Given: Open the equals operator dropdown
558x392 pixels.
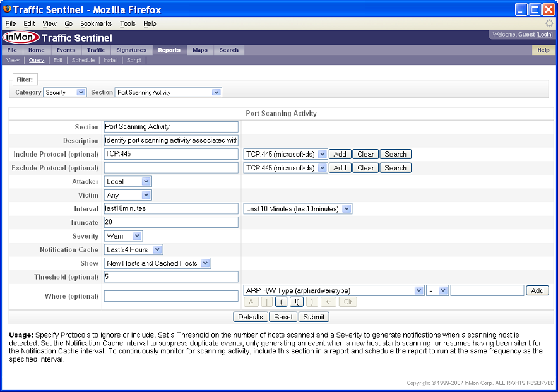Looking at the screenshot, I should coord(437,290).
